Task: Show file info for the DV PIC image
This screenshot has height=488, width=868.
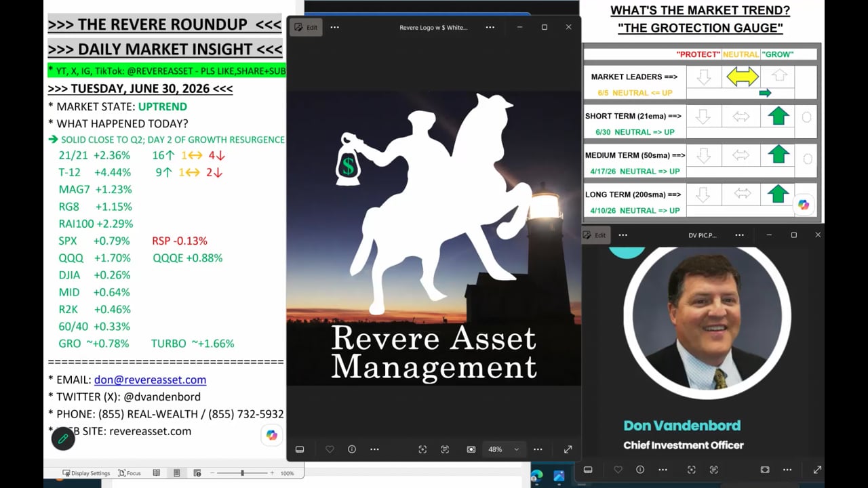Action: pos(640,470)
